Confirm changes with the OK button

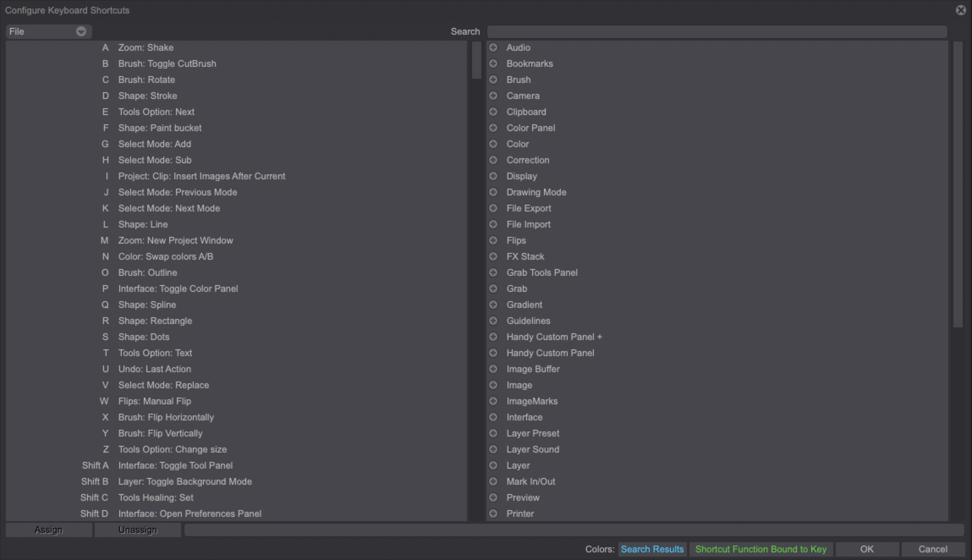click(866, 549)
